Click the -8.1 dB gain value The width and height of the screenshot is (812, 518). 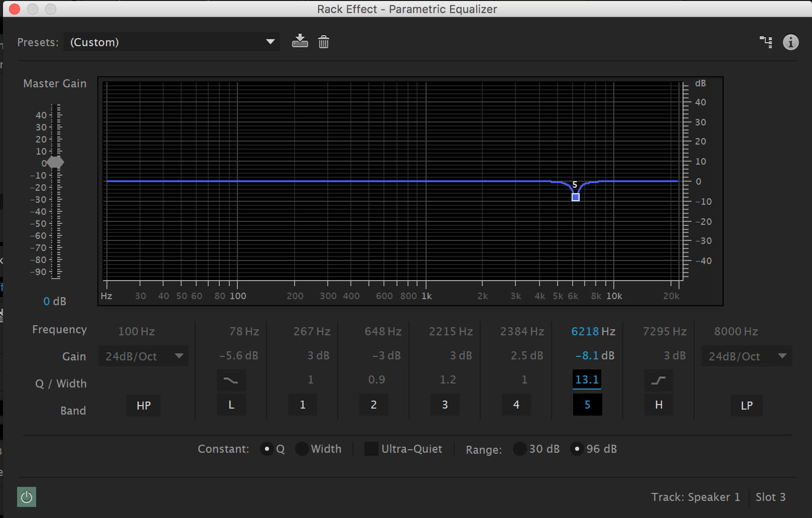[x=595, y=355]
